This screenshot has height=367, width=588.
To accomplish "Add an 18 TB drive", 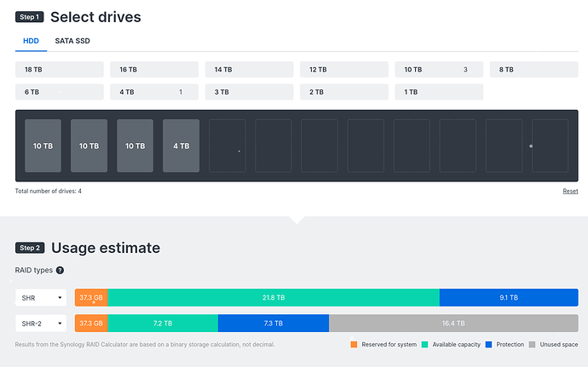I will click(60, 69).
